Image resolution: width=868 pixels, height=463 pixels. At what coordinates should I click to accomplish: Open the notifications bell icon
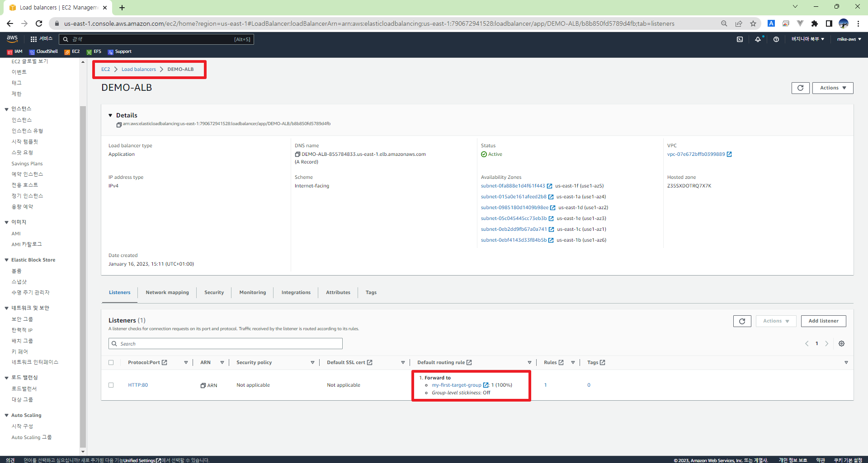[758, 39]
